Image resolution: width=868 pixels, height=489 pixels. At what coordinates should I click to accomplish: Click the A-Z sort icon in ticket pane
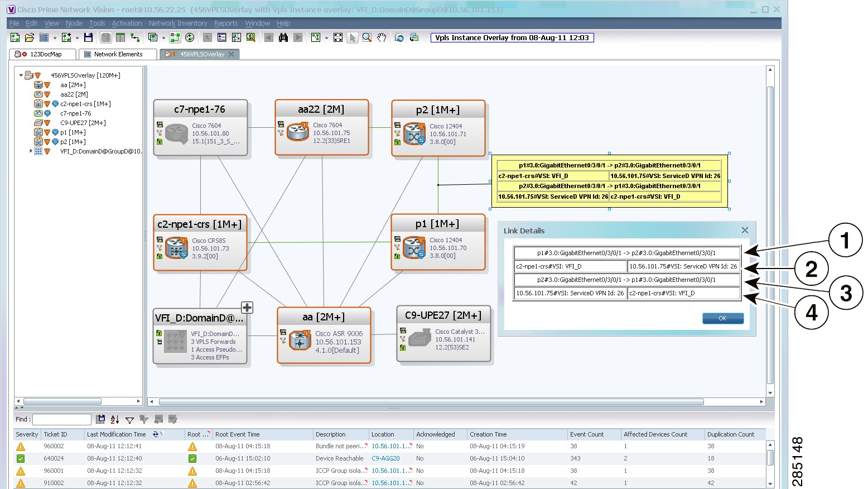(115, 419)
